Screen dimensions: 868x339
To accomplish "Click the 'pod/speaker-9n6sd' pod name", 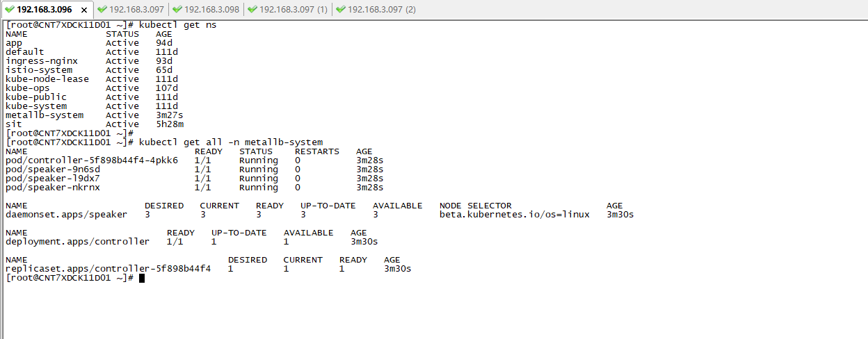I will [53, 169].
